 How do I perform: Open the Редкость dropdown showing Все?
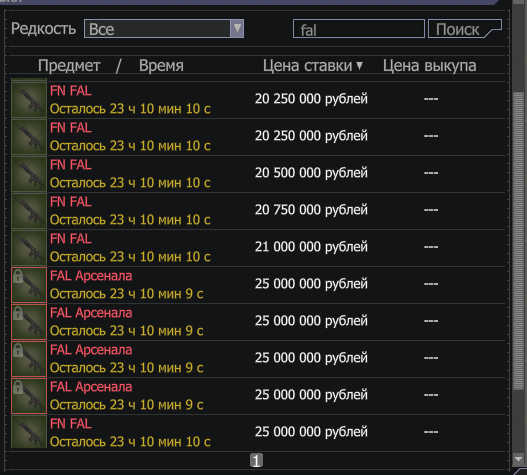[x=164, y=29]
